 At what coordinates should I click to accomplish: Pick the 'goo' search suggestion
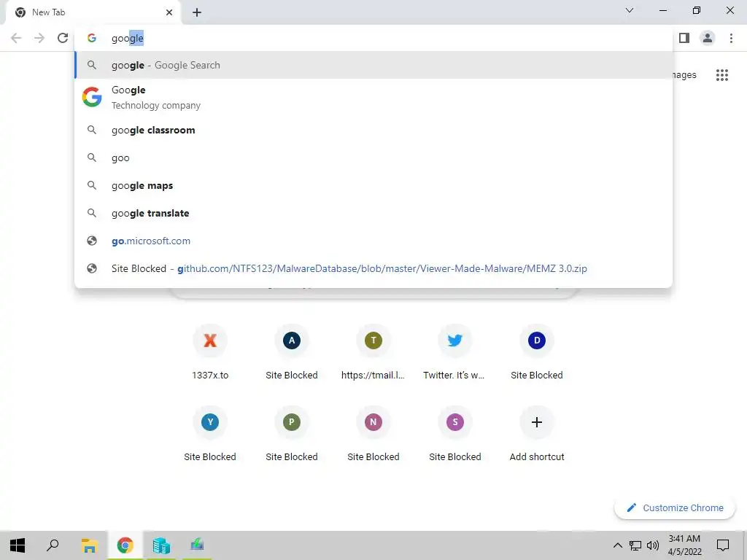(373, 157)
